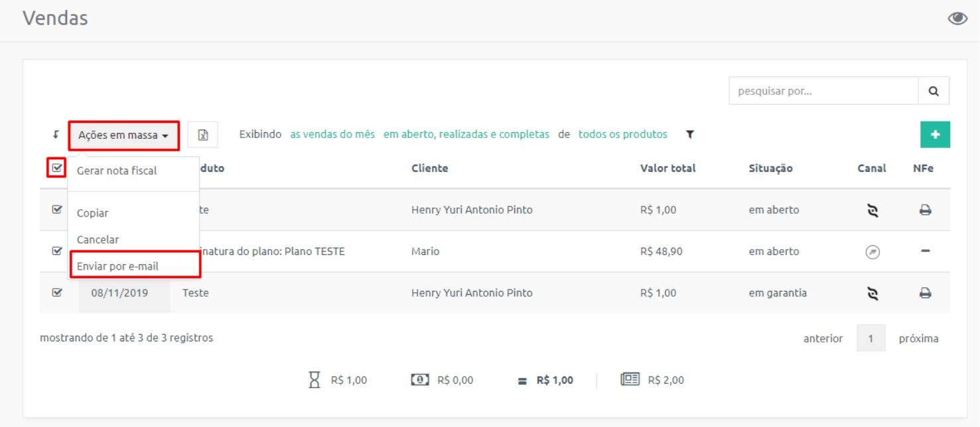Uncheck the checkbox in Mario's sale row
980x427 pixels.
[57, 251]
